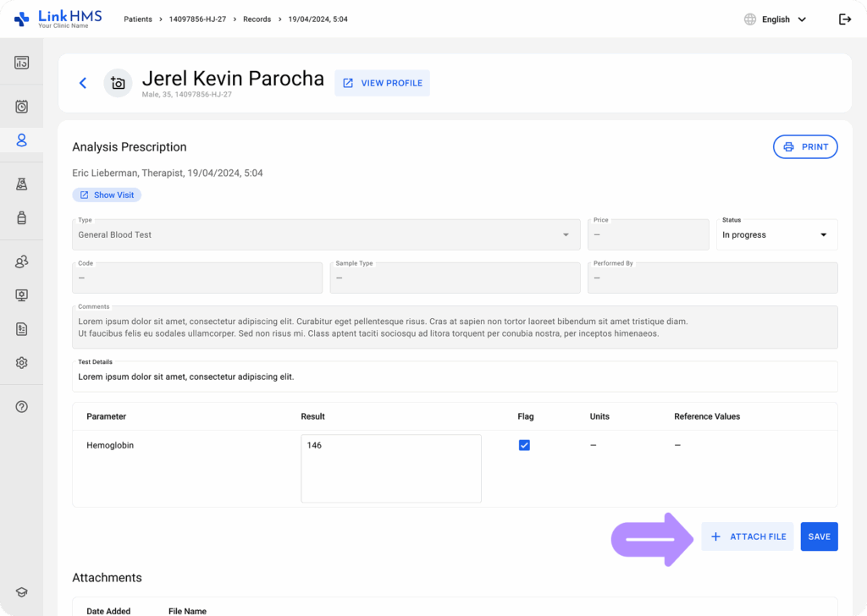Open the medication bottle sidebar icon
Image resolution: width=867 pixels, height=616 pixels.
tap(21, 217)
